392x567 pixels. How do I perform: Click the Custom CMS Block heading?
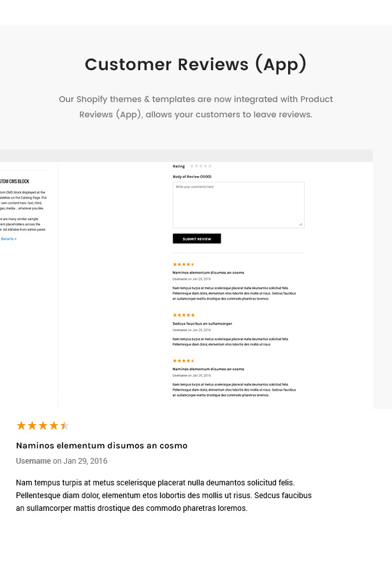point(15,181)
